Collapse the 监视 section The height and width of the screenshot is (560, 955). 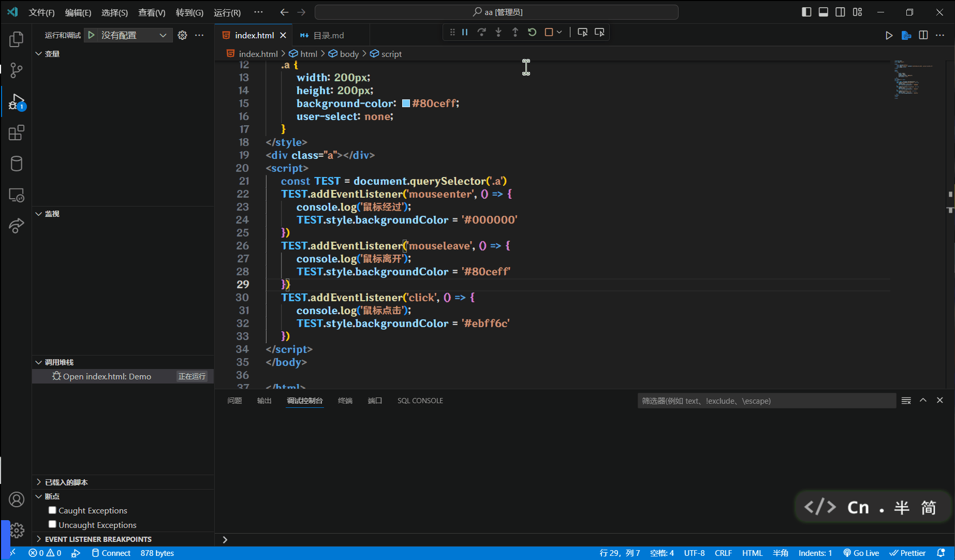38,214
